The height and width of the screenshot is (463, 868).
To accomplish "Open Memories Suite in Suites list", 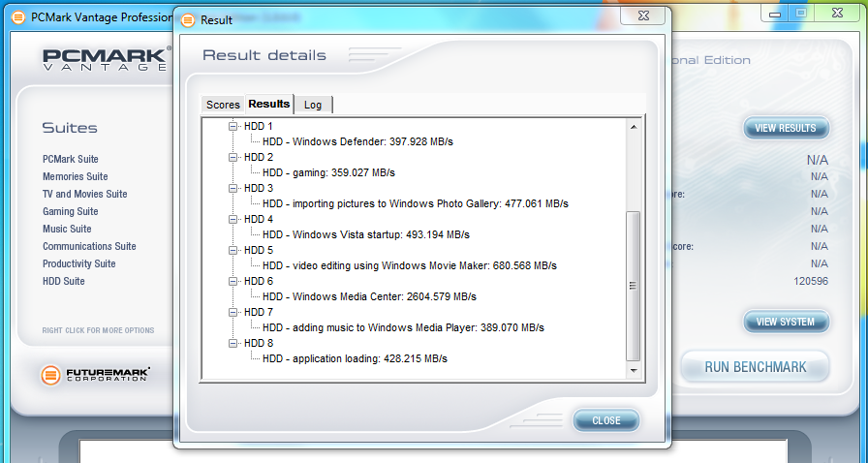I will (76, 176).
